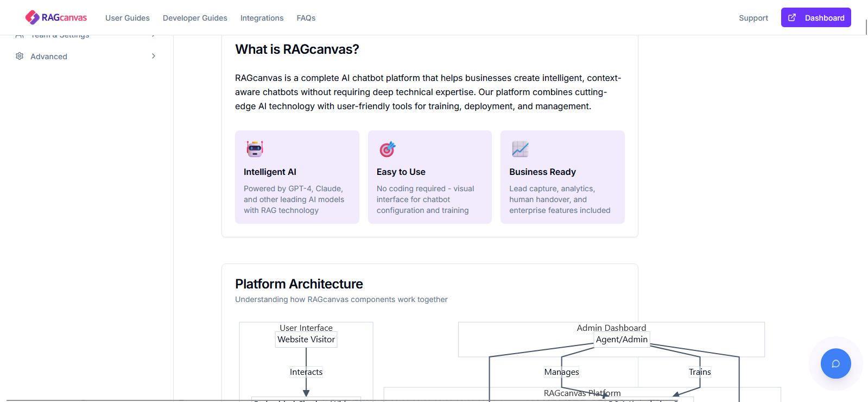Select the Website Visitor node in the diagram

(306, 339)
